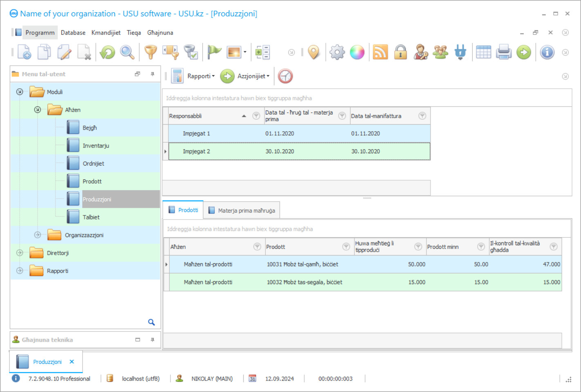This screenshot has height=392, width=581.
Task: Click the blue info button on the toolbar
Action: (x=547, y=52)
